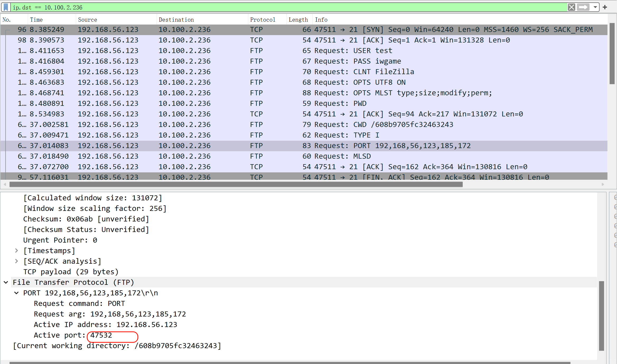Sort packets by the Time column

point(36,20)
